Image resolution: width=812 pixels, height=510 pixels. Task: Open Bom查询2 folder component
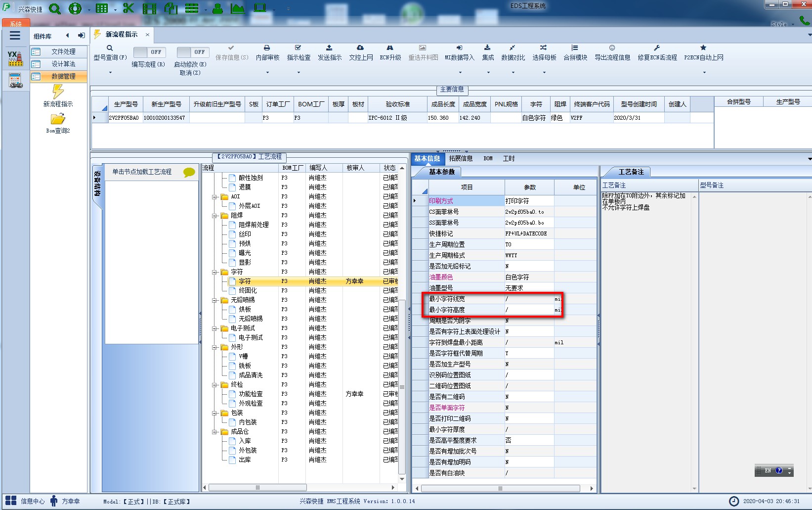pos(58,123)
